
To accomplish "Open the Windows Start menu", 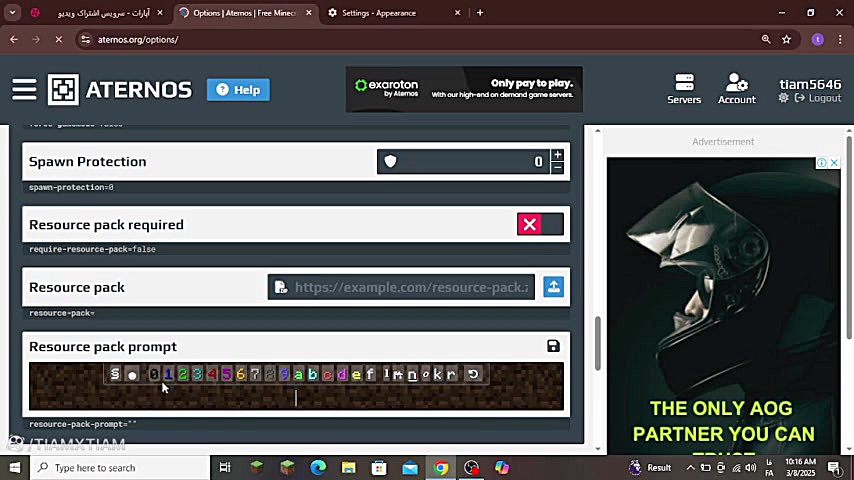I will pos(15,467).
